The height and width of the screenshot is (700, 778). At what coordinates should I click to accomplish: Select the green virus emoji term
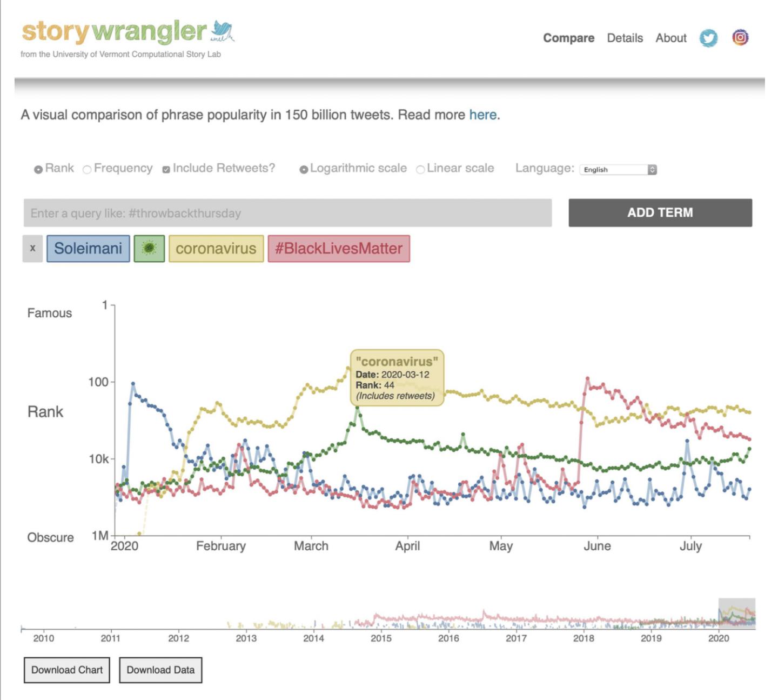(x=149, y=249)
